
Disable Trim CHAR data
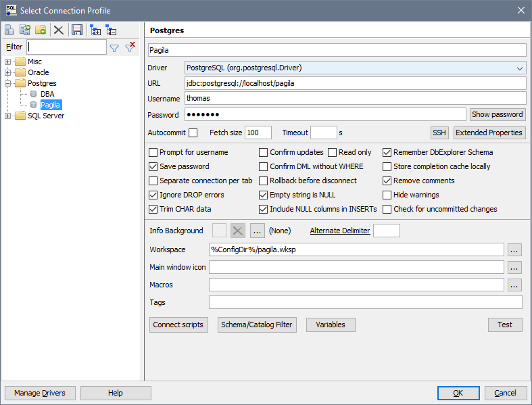point(153,209)
